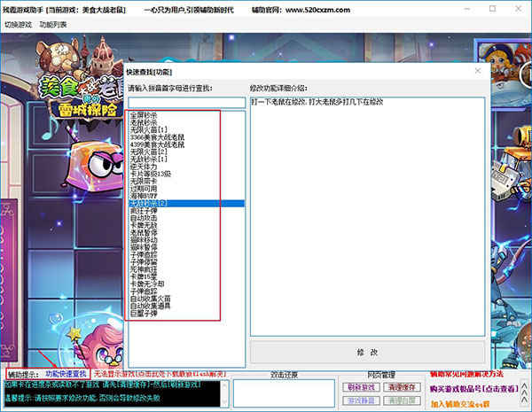Screen dimensions: 532x412
Task: Focus the pinyin search input field
Action: coord(186,103)
